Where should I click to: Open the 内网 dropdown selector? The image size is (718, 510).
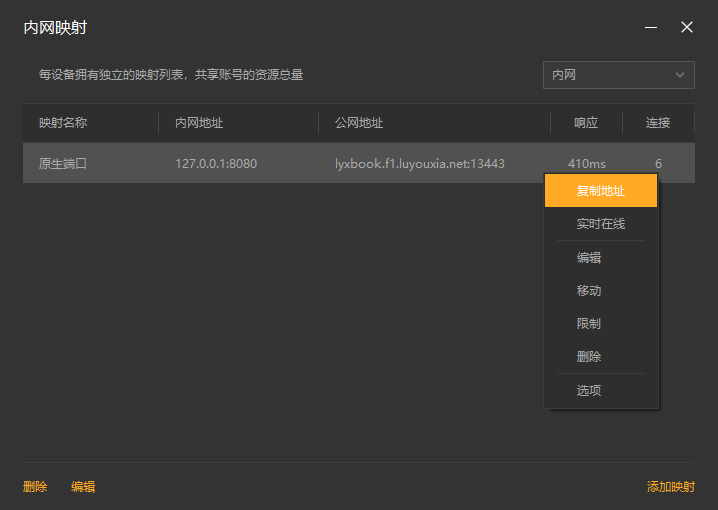click(x=618, y=75)
